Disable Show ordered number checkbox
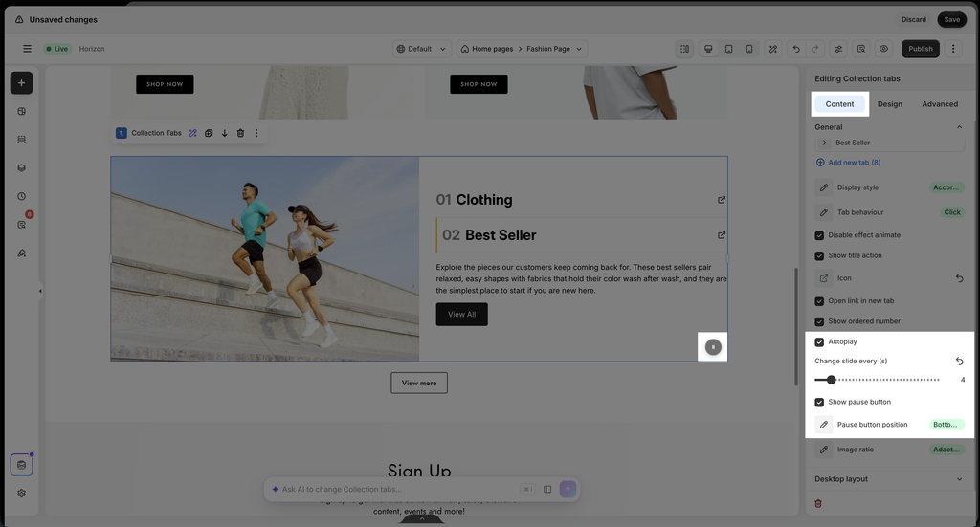980x527 pixels. (819, 321)
